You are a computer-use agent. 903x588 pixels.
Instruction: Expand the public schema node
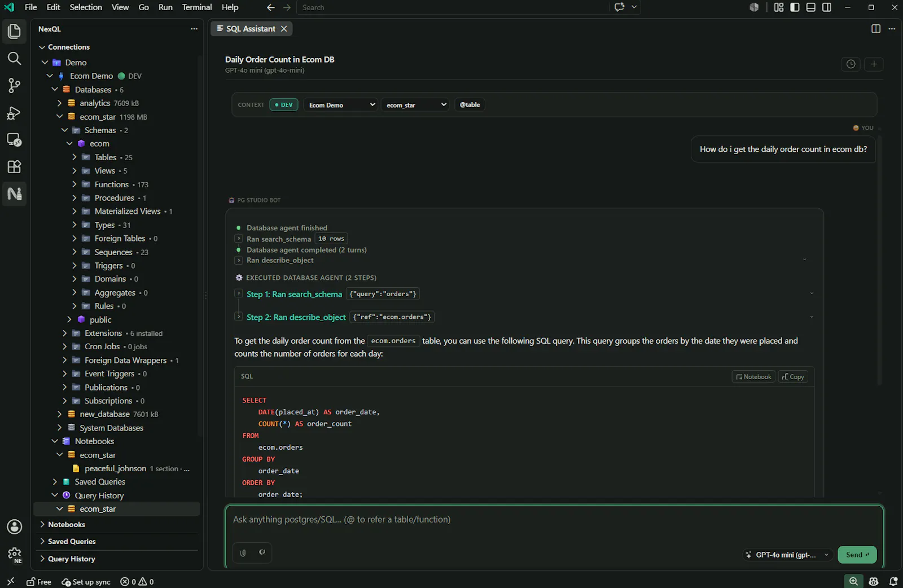pos(69,319)
